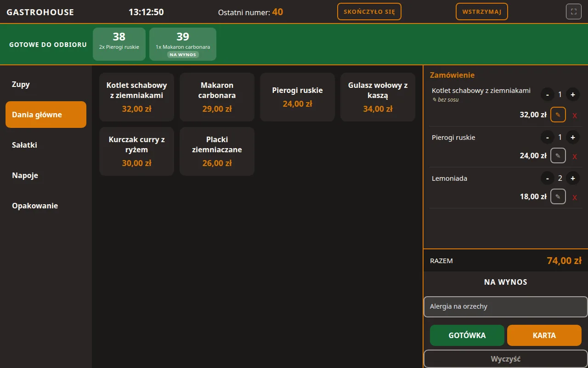Viewport: 588px width, 368px height.
Task: Remove Pierogi ruskie from the order
Action: 575,156
